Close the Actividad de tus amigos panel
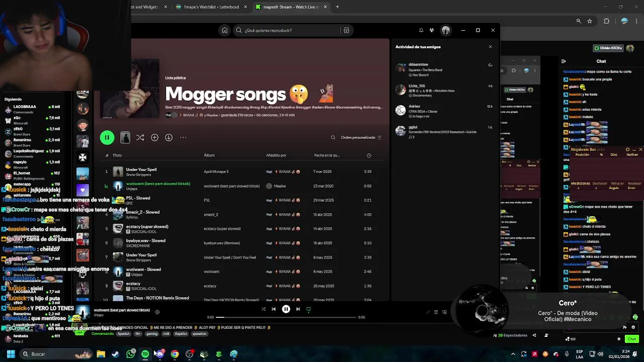644x362 pixels. [x=491, y=47]
